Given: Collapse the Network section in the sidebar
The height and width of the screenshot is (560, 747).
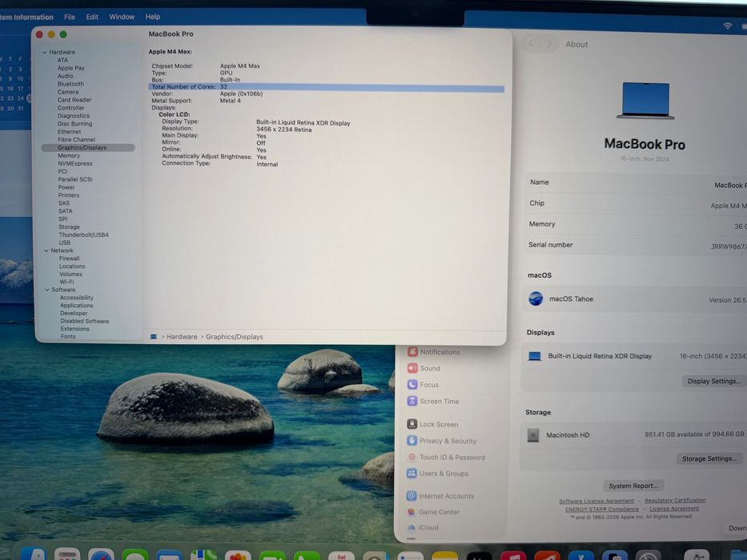Looking at the screenshot, I should coord(46,250).
